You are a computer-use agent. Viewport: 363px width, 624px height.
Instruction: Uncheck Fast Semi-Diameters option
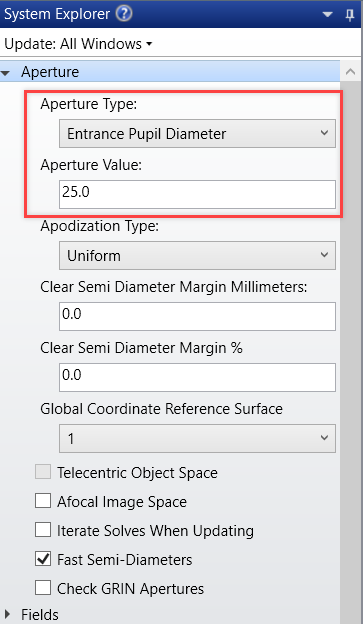click(43, 560)
